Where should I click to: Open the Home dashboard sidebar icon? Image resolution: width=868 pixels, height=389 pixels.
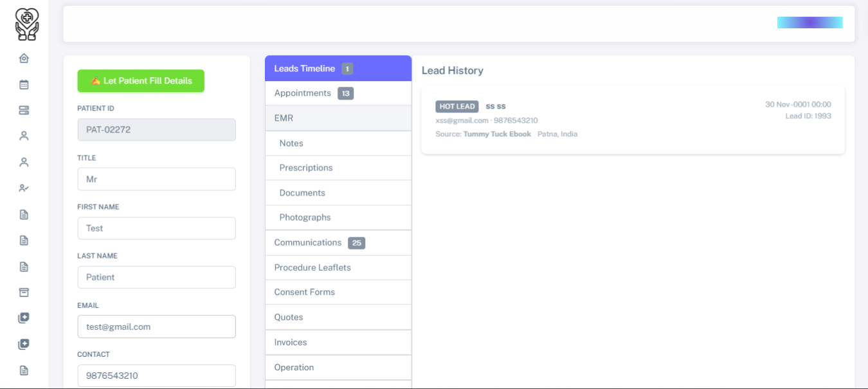coord(24,59)
